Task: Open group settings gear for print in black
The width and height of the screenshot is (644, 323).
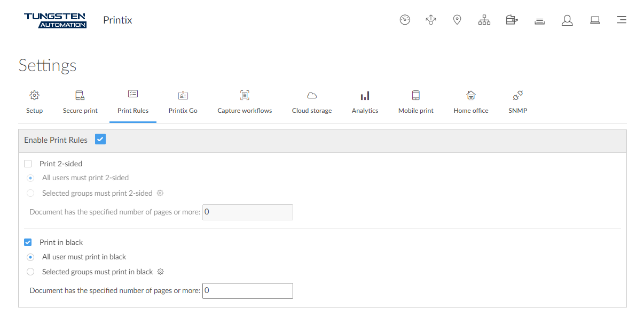Action: (161, 272)
